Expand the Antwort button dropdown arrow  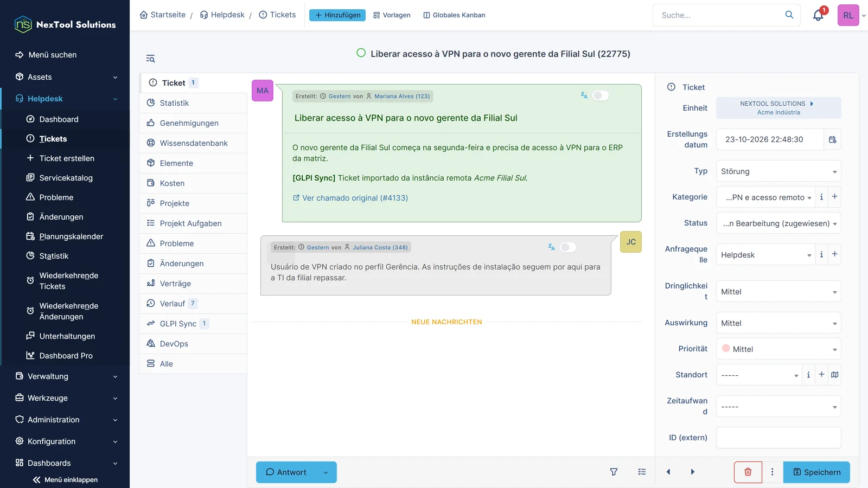coord(325,472)
